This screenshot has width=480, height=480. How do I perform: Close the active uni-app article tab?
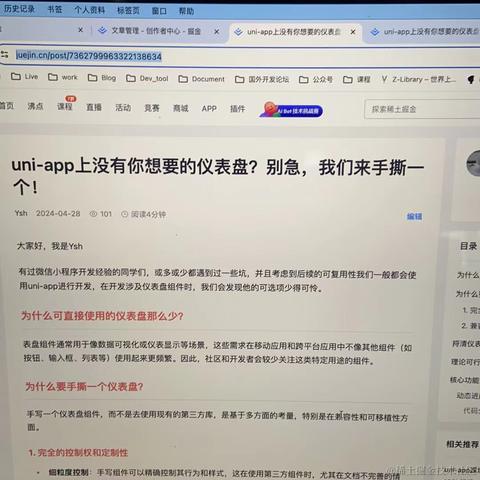353,32
